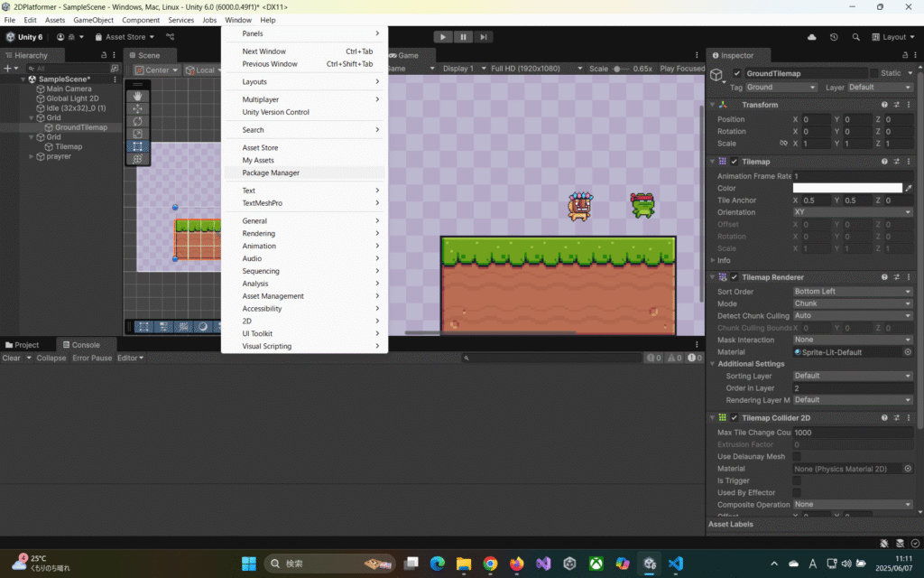Expand the prayrer object in Hierarchy
The width and height of the screenshot is (924, 578).
click(32, 156)
